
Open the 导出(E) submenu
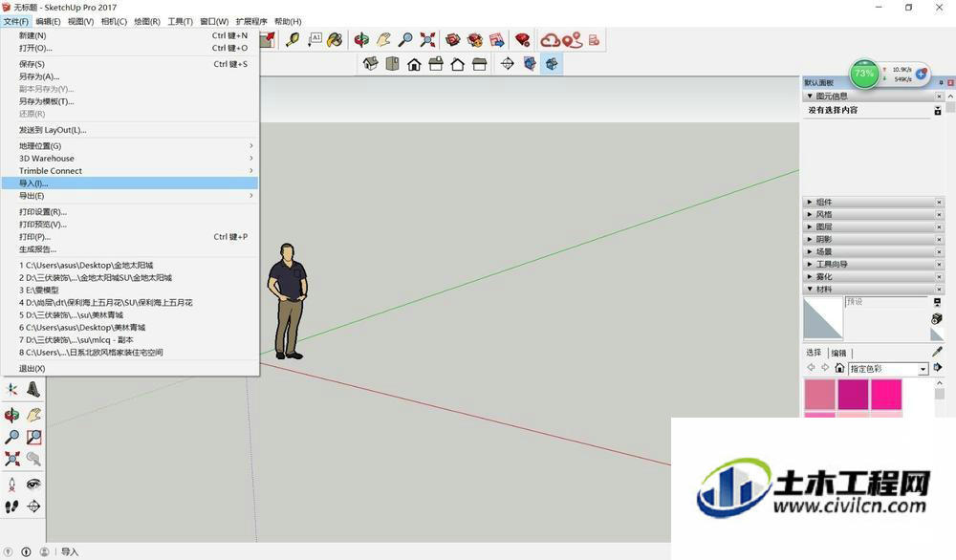pyautogui.click(x=129, y=196)
